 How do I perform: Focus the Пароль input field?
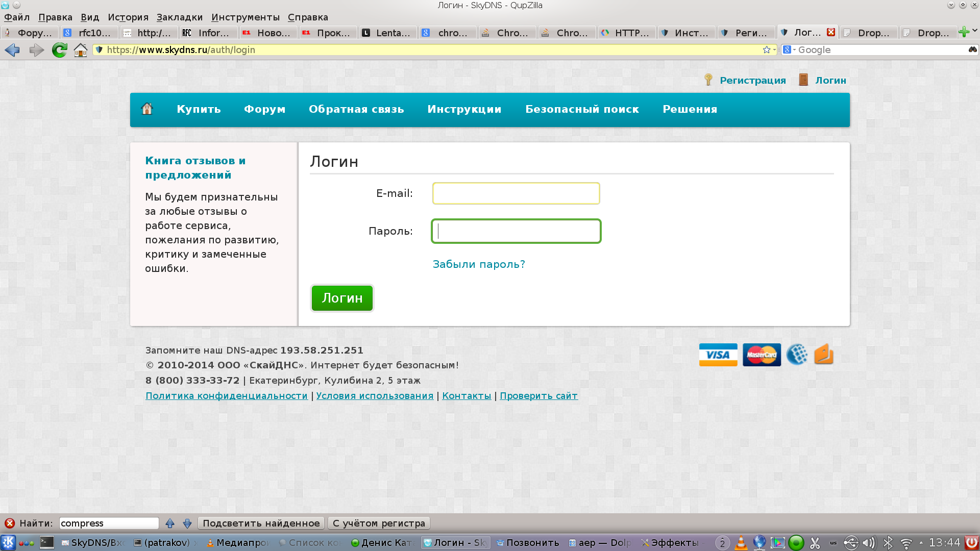tap(516, 231)
